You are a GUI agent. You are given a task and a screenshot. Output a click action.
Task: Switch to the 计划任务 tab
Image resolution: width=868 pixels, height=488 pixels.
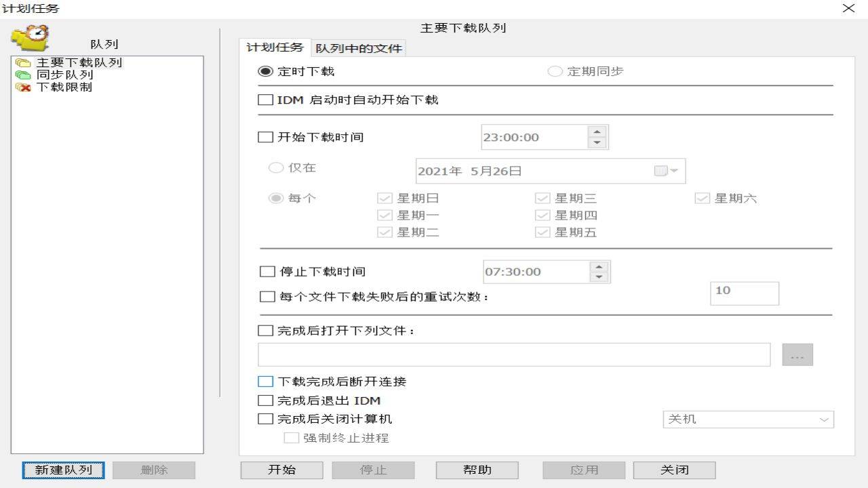click(274, 48)
